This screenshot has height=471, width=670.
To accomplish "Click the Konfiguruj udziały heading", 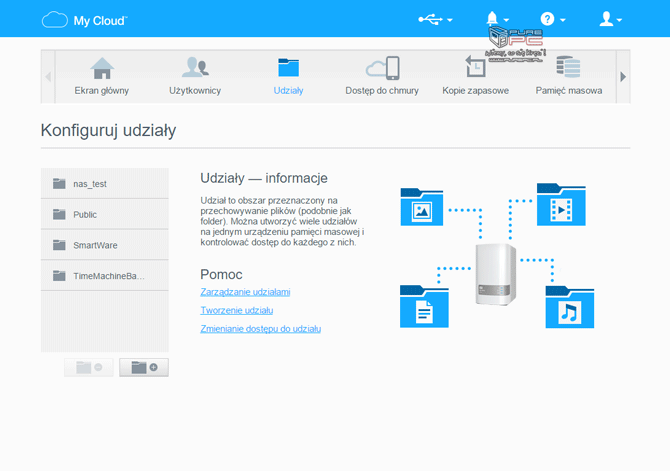I will click(108, 130).
